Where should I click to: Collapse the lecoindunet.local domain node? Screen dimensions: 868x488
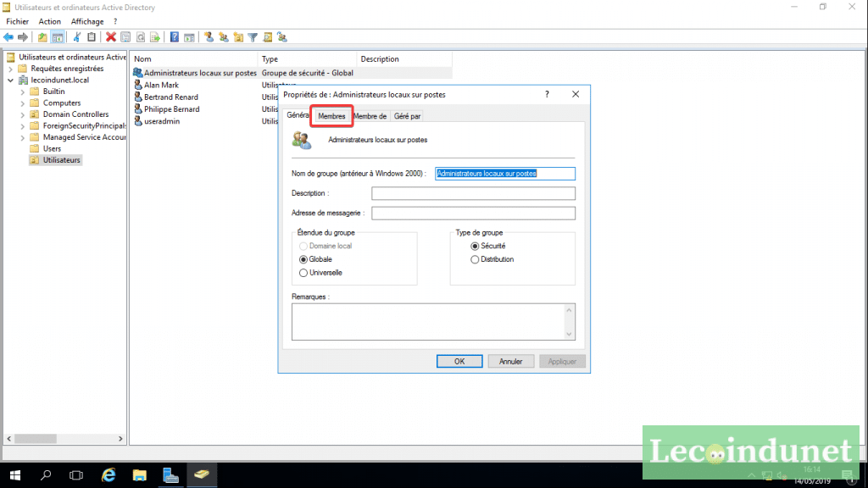pyautogui.click(x=10, y=80)
